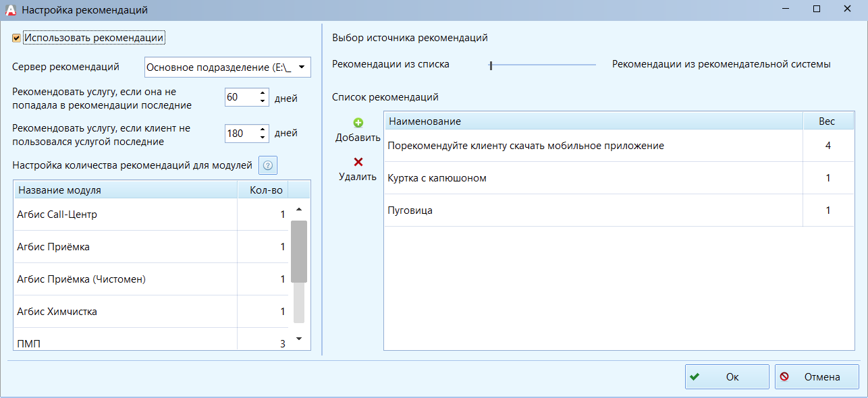Click weight cell of 'Куртка с капюшоном'

tap(828, 178)
